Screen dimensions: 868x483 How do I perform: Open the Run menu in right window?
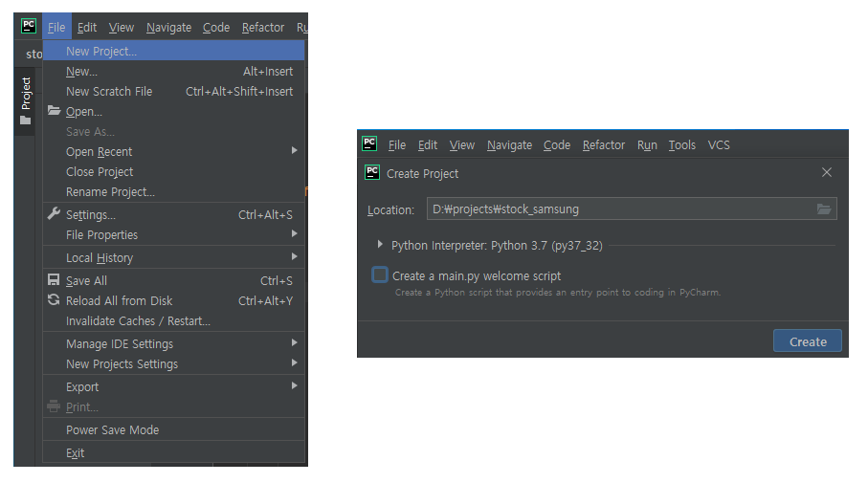[x=647, y=145]
